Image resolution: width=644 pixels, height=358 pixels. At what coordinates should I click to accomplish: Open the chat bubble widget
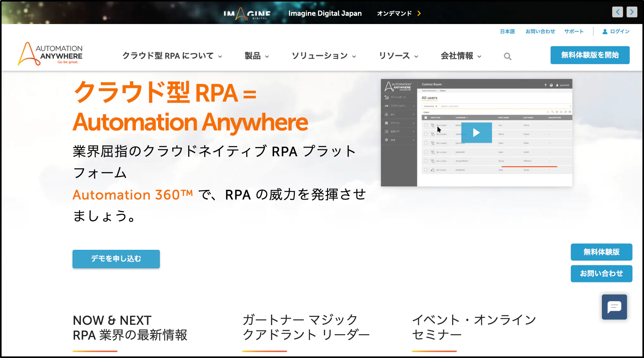point(614,307)
